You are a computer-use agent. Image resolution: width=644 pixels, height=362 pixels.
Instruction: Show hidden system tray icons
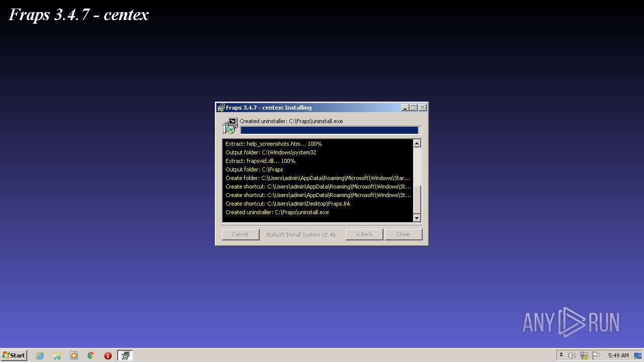click(x=561, y=355)
